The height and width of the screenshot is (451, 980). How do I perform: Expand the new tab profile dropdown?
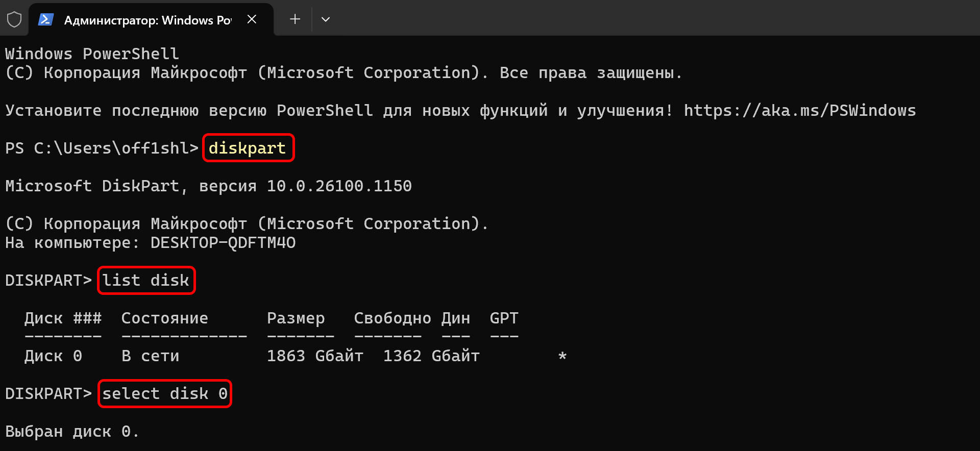[x=326, y=19]
